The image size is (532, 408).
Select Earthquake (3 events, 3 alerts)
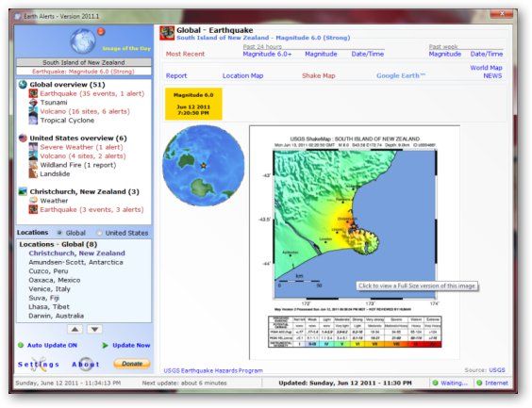click(91, 209)
